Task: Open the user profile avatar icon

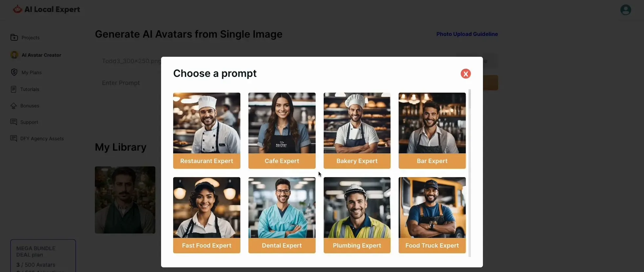Action: pos(625,10)
